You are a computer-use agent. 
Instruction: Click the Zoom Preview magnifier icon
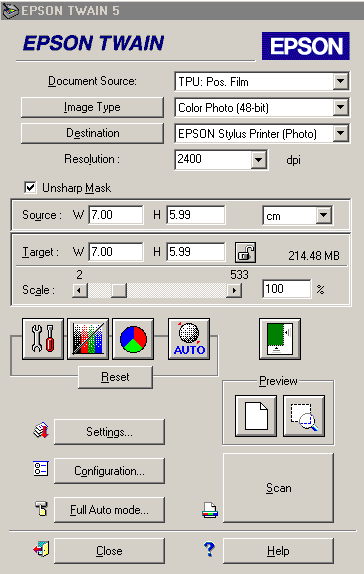click(x=304, y=416)
